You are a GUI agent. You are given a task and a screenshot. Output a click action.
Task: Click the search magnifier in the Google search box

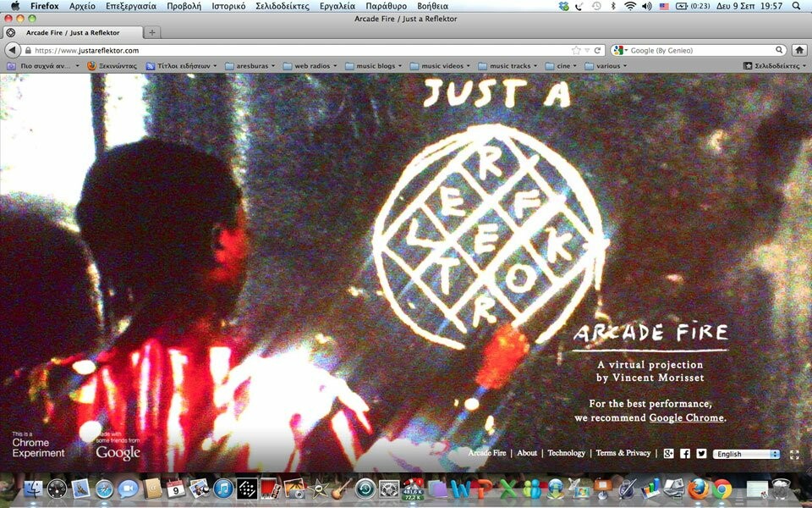point(779,50)
